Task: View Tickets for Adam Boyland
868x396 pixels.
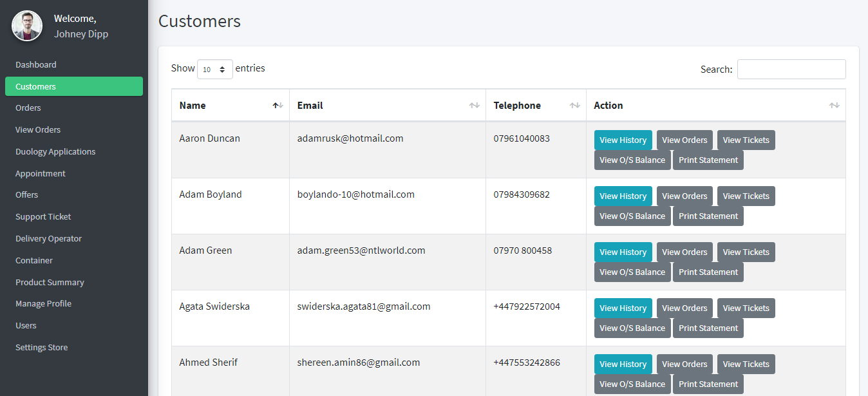Action: (x=746, y=196)
